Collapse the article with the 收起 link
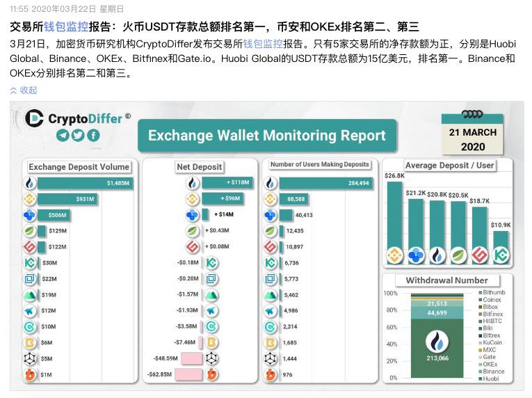 (24, 90)
